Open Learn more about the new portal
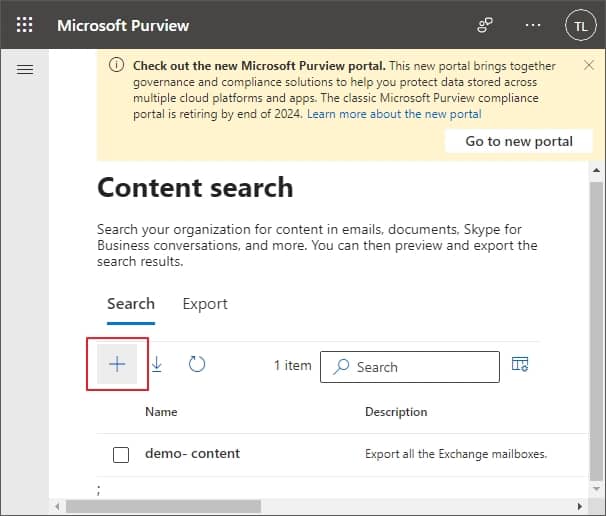Screen dimensions: 606x516 tap(394, 114)
